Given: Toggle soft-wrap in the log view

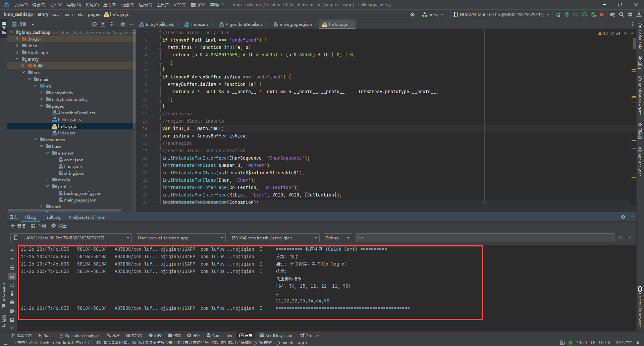Looking at the screenshot, I should [12, 268].
